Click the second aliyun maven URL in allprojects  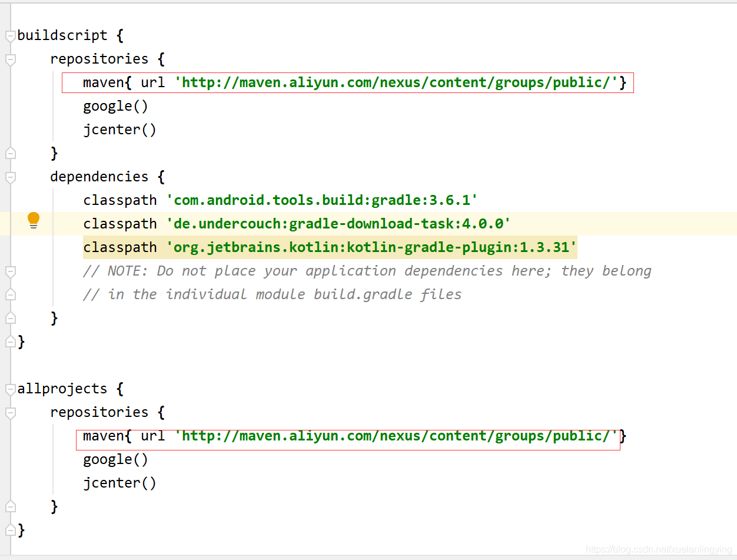pyautogui.click(x=396, y=436)
